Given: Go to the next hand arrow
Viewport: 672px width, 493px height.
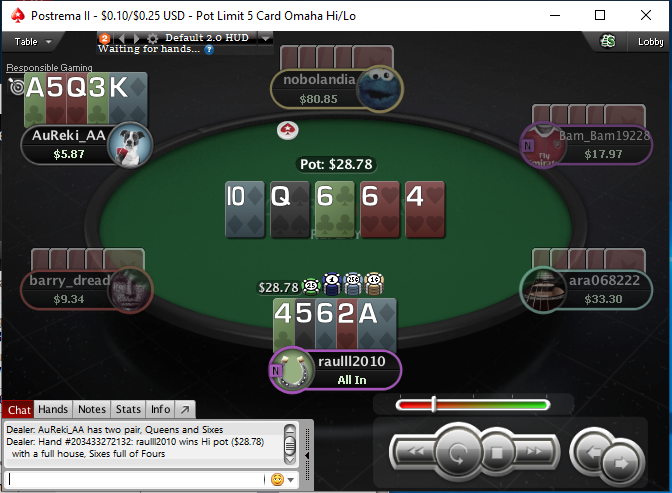Looking at the screenshot, I should (x=621, y=463).
